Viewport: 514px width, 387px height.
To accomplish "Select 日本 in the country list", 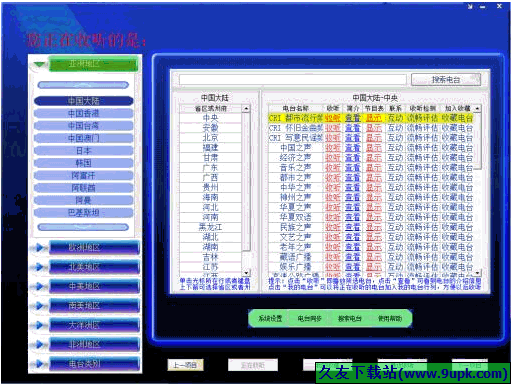I will coord(83,151).
